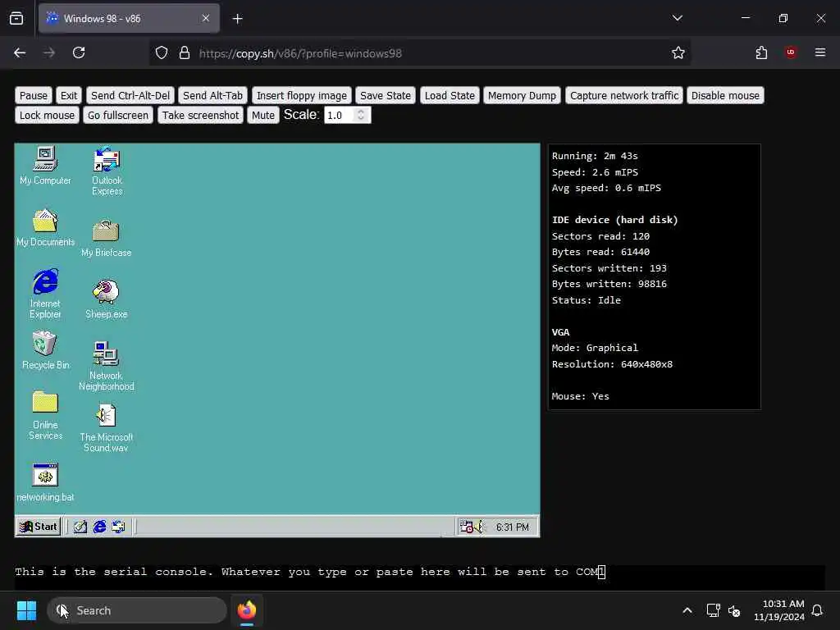Select the Windows 98 - v86 browser tab
The image size is (840, 630).
point(129,19)
